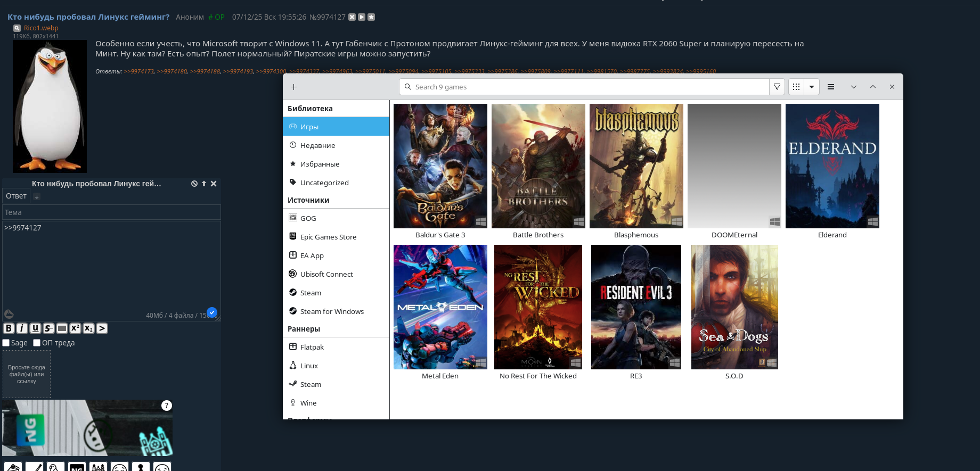The image size is (980, 471).
Task: Select Игры in the Lutris library sidebar
Action: coord(336,127)
